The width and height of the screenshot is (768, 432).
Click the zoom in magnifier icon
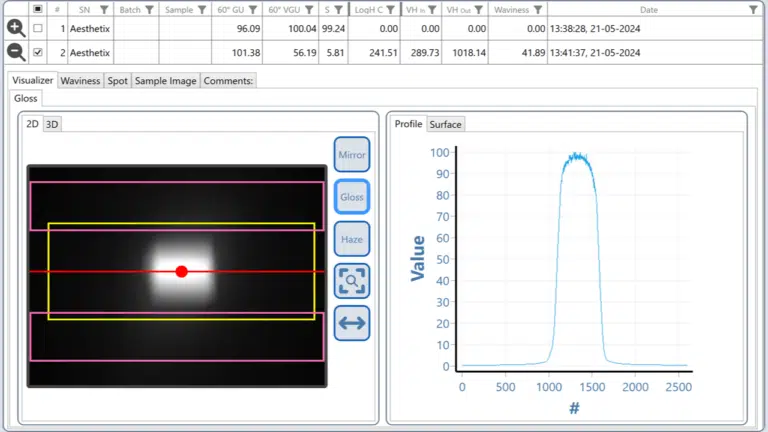16,29
